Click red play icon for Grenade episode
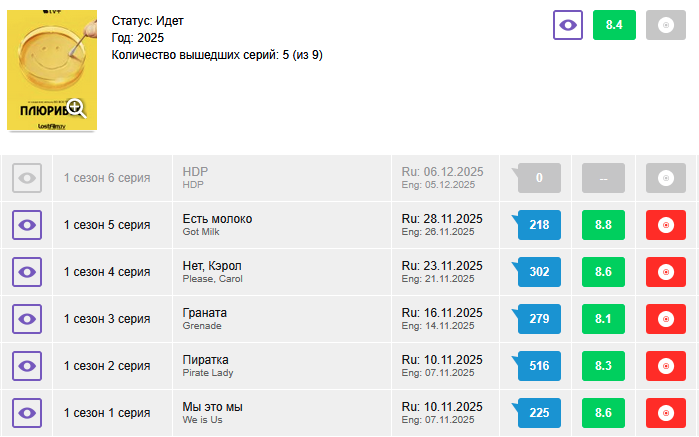 (x=666, y=319)
